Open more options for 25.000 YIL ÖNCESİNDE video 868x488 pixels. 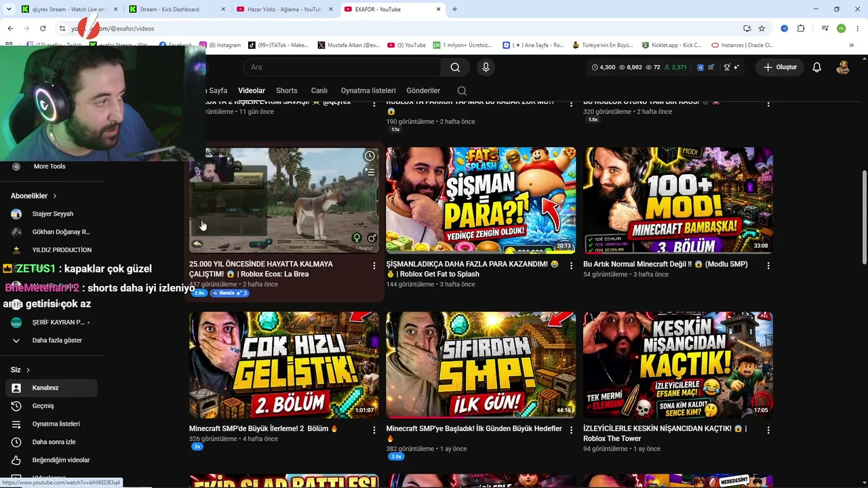tap(374, 266)
